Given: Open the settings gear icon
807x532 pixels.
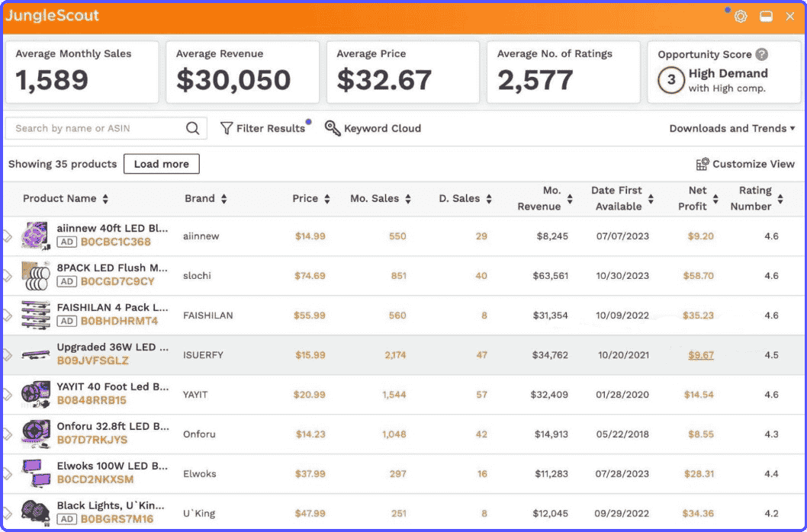Looking at the screenshot, I should click(x=740, y=17).
